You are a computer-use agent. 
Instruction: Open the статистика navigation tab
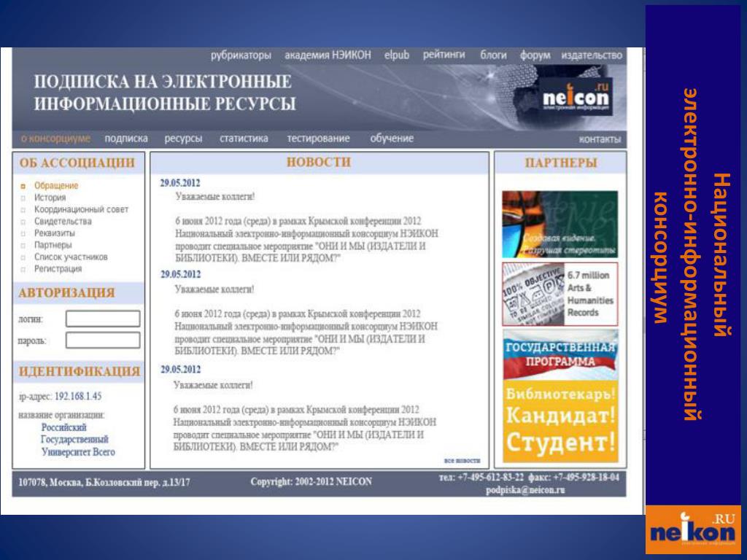[244, 139]
